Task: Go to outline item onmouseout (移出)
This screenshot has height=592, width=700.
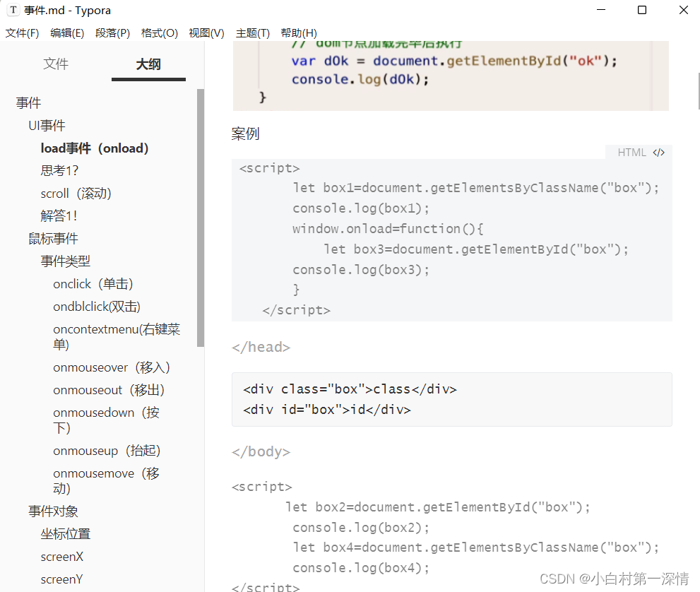Action: click(109, 390)
